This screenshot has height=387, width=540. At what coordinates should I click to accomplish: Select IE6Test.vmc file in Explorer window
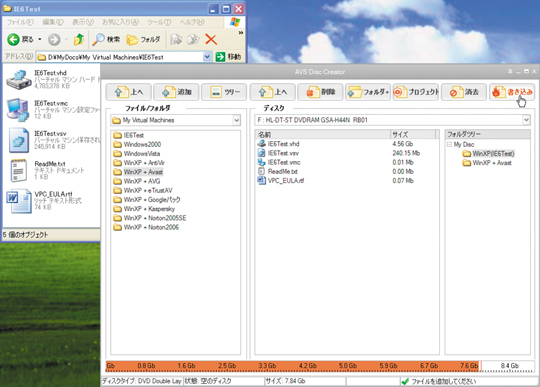(x=52, y=110)
